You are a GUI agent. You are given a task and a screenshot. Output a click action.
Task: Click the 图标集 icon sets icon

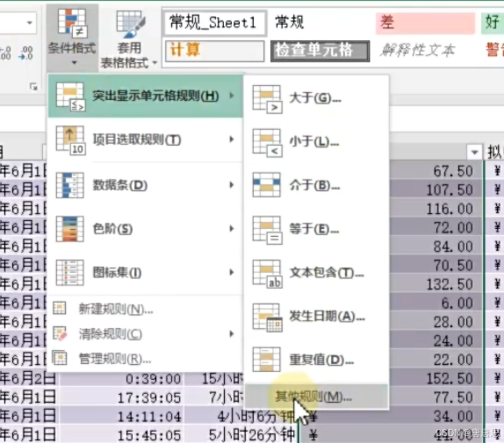pos(69,273)
